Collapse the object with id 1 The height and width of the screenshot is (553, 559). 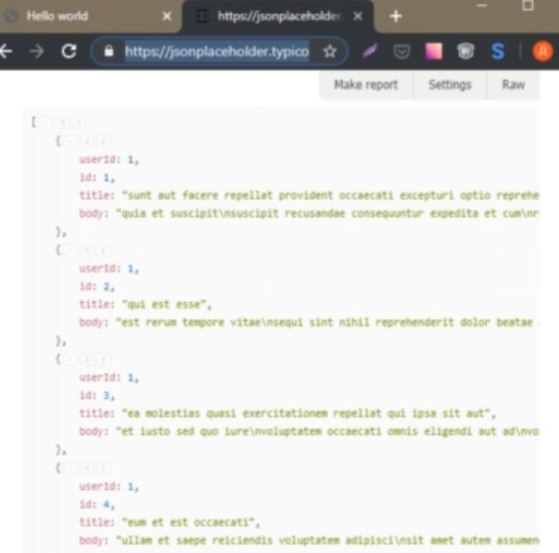click(x=70, y=141)
